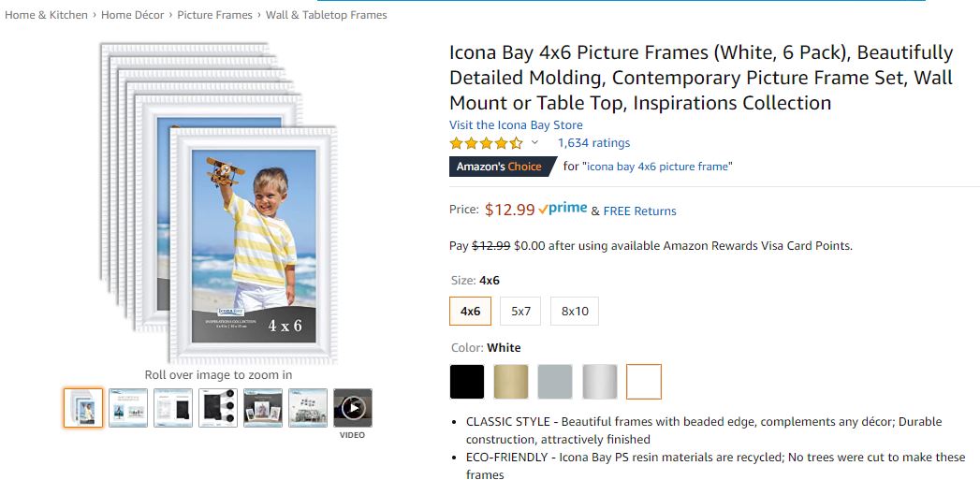
Task: Choose the 5x7 size option
Action: (520, 311)
